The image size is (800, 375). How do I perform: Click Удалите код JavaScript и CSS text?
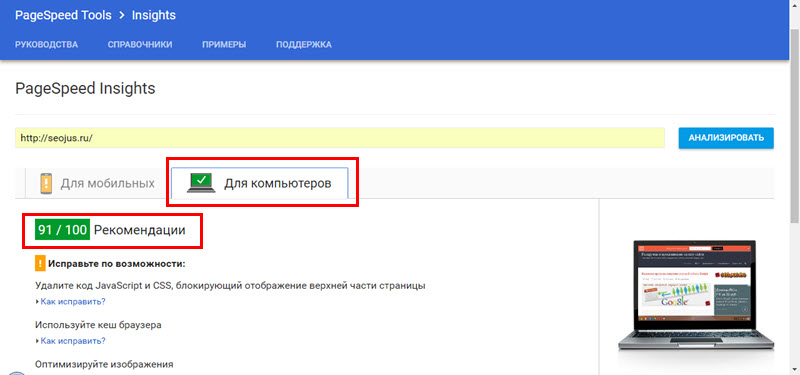pyautogui.click(x=231, y=286)
